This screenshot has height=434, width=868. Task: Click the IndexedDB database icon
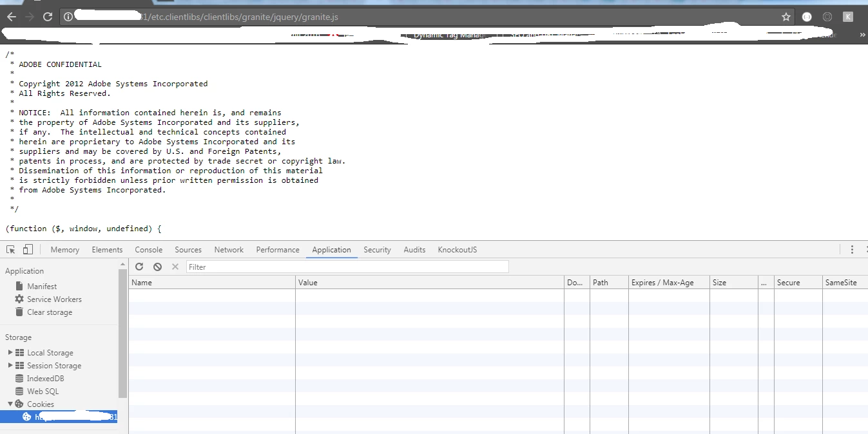[19, 378]
